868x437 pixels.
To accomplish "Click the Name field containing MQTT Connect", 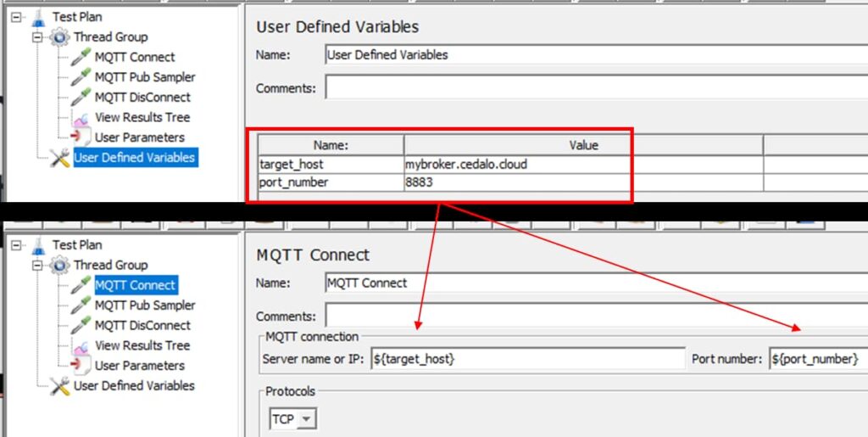I will pos(596,283).
